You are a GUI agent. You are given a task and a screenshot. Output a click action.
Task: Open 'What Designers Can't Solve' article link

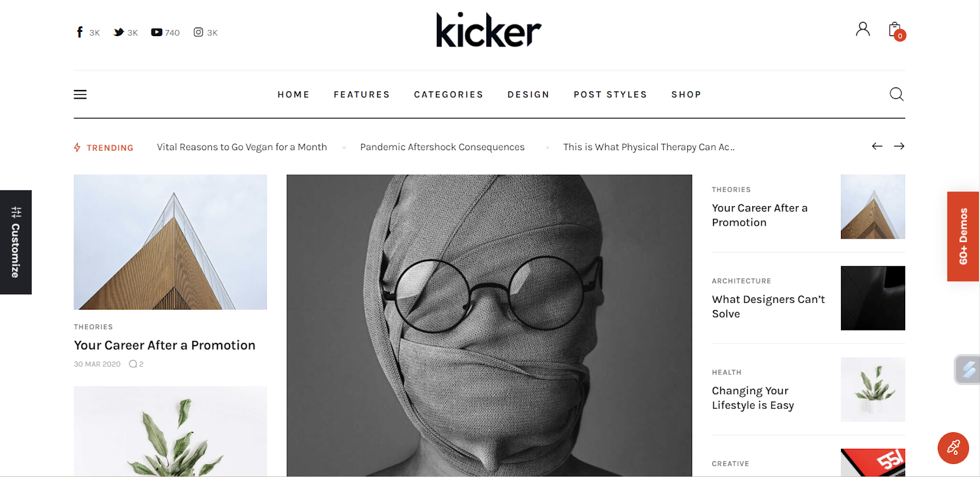point(768,307)
